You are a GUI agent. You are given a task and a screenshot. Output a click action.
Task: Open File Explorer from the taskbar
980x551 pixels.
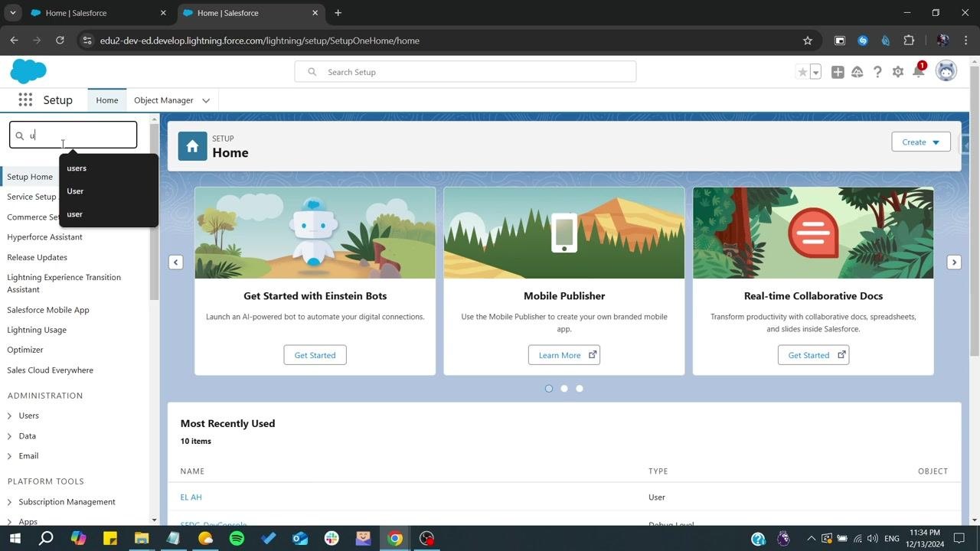pos(142,538)
